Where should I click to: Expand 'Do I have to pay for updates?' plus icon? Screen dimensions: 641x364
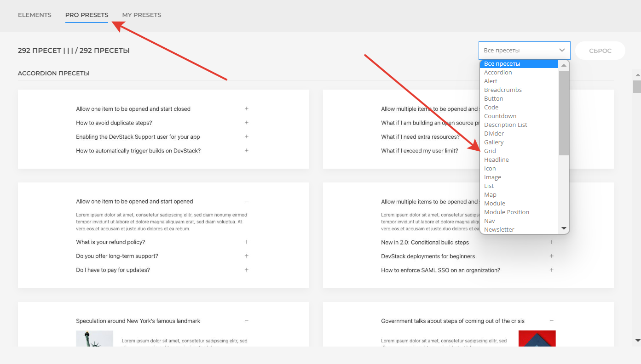point(247,270)
